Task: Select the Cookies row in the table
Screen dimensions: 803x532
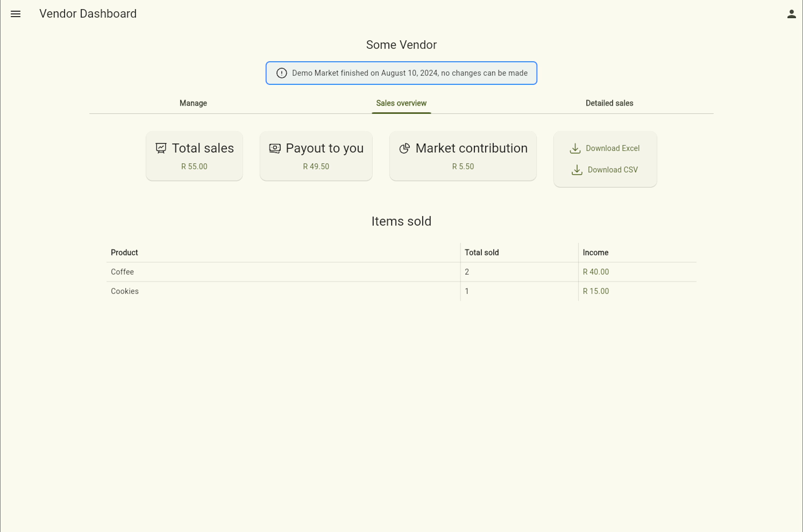Action: (x=125, y=291)
